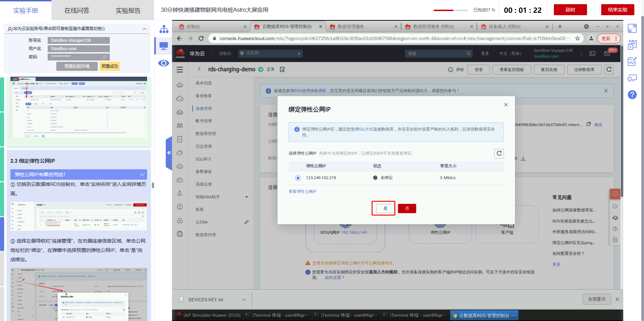Open 参数修改 in the instance menu

(x=204, y=172)
